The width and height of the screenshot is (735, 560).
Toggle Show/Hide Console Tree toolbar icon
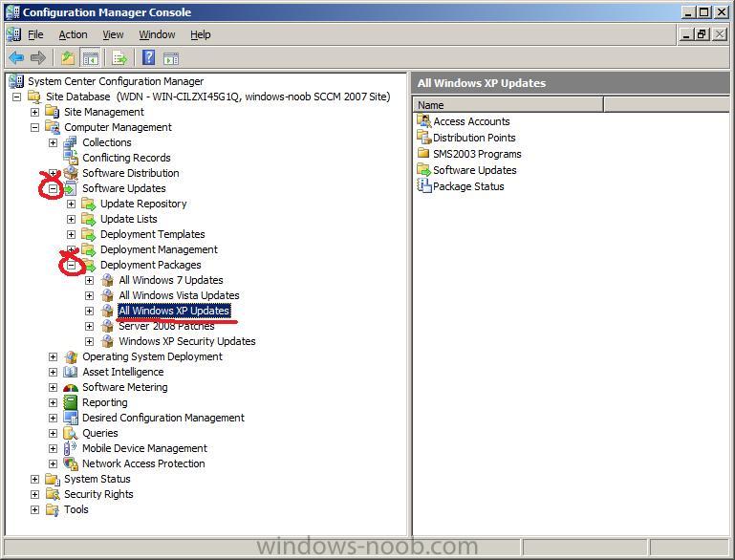coord(90,58)
